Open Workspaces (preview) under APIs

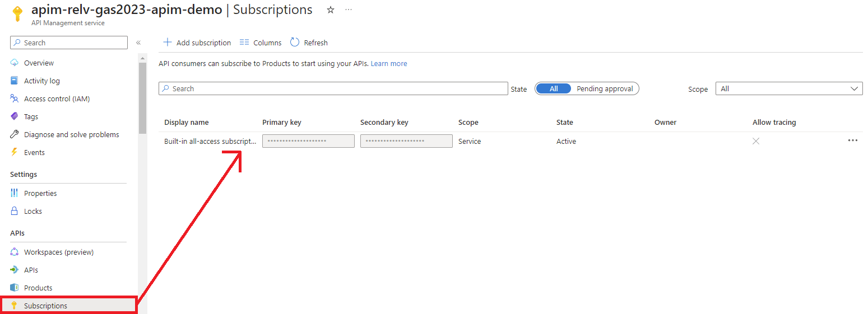[59, 252]
